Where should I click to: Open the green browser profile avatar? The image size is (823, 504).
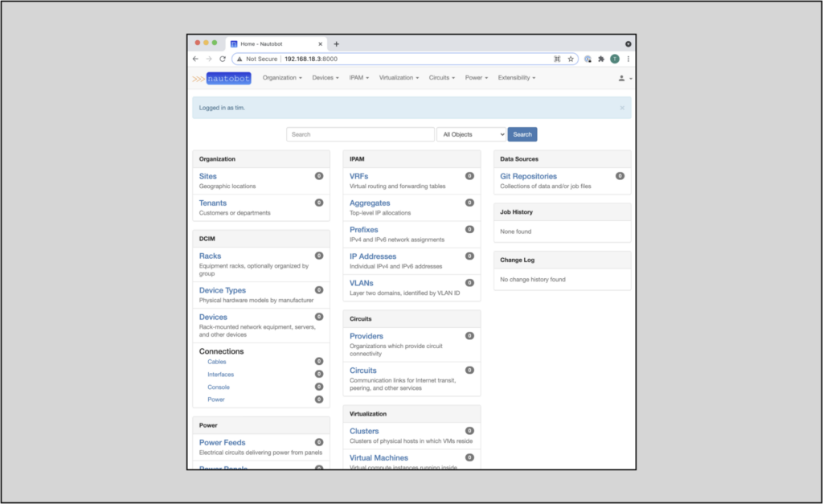tap(615, 59)
